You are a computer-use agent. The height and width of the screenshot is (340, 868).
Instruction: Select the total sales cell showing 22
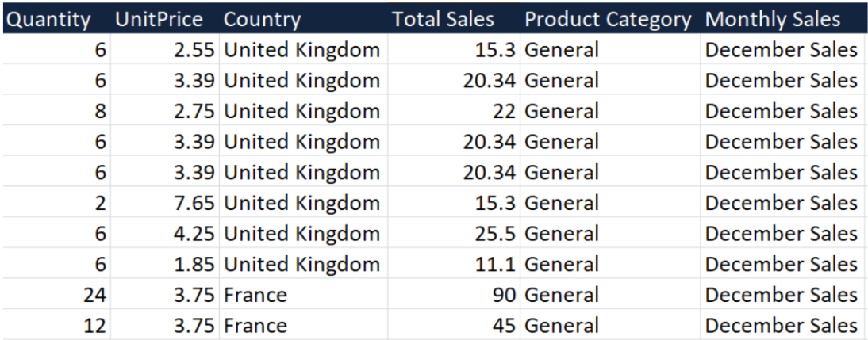tap(504, 111)
